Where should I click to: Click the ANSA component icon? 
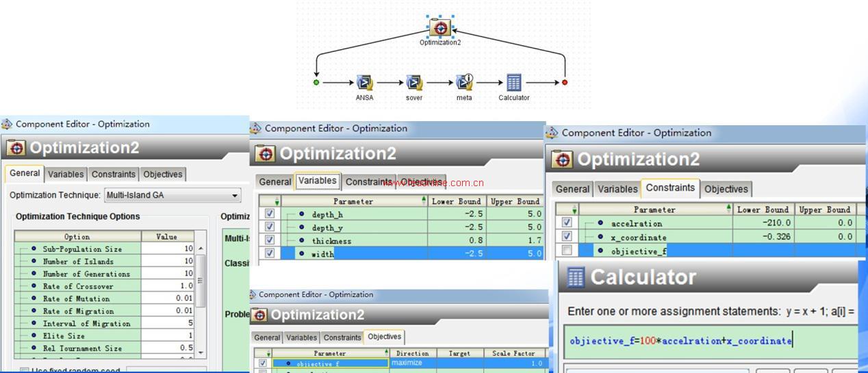[364, 83]
